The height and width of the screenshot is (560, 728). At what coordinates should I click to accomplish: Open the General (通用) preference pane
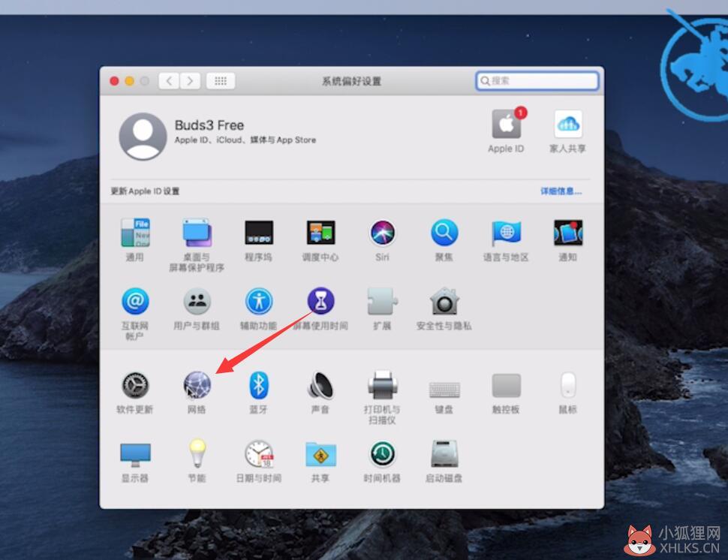(x=134, y=233)
